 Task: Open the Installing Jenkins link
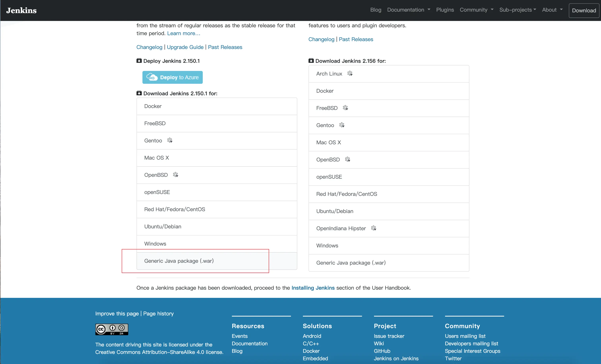point(313,288)
